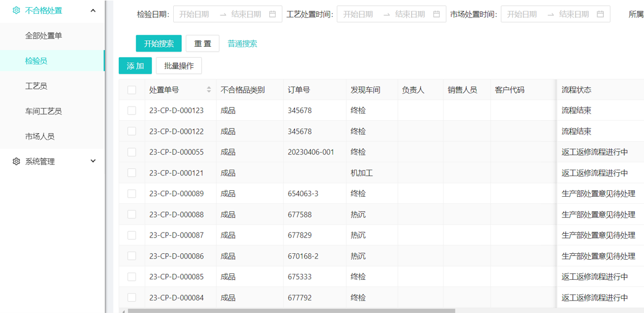Collapse the 不合格处置 menu chevron
Screen dimensions: 644x313
click(x=93, y=10)
